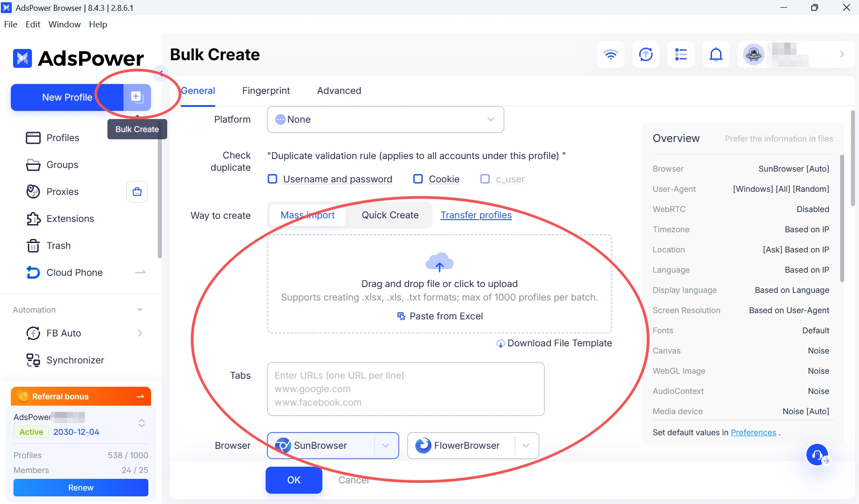Click the Overview panel scrollbar

841,218
